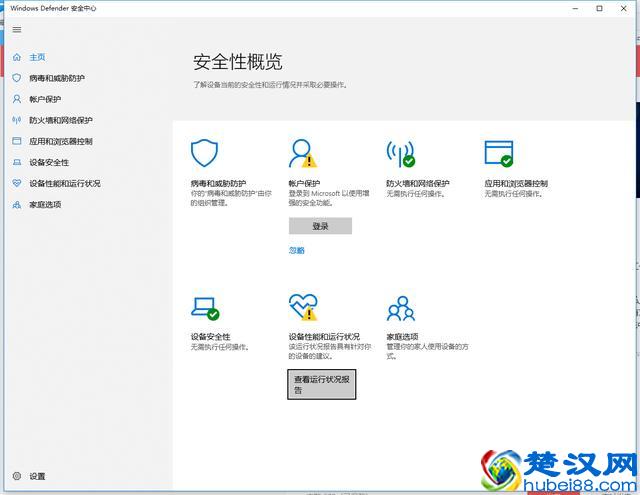Screen dimensions: 640x495
Task: Click the laptop icon beside 设备安全性
Action: [17, 162]
